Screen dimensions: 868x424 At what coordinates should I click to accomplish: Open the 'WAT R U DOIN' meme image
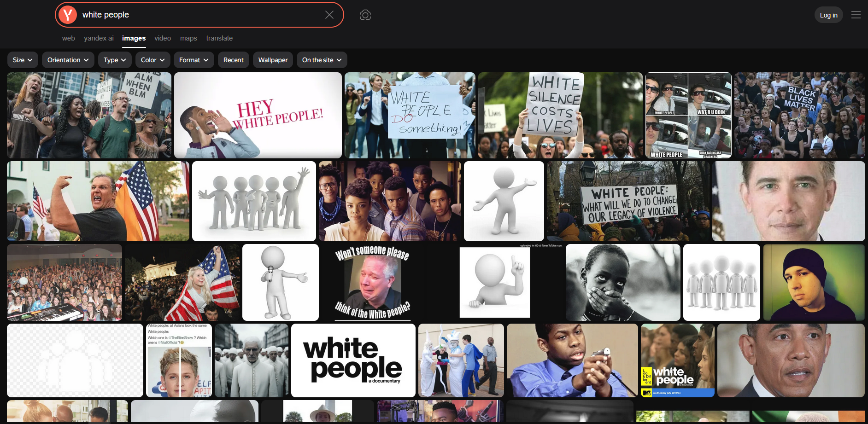pos(688,115)
